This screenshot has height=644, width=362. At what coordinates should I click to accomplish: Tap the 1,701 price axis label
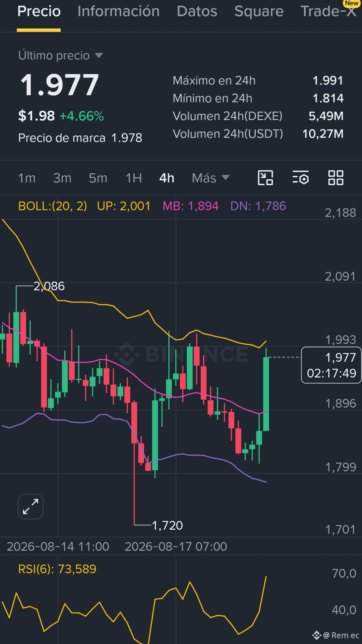point(340,529)
